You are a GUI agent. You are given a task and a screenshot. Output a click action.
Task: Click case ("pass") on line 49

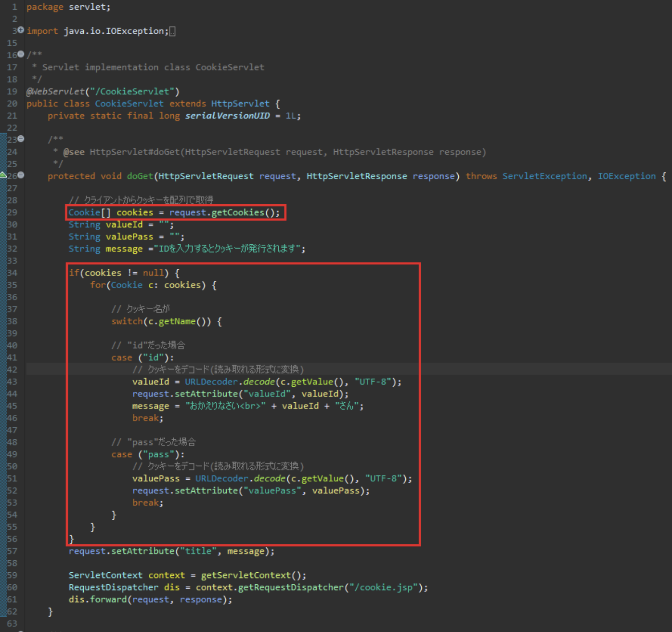tap(148, 455)
